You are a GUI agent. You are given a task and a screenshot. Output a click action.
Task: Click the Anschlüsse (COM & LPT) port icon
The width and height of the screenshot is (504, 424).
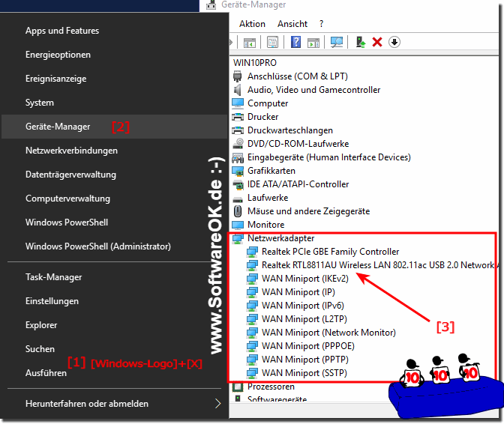point(238,76)
